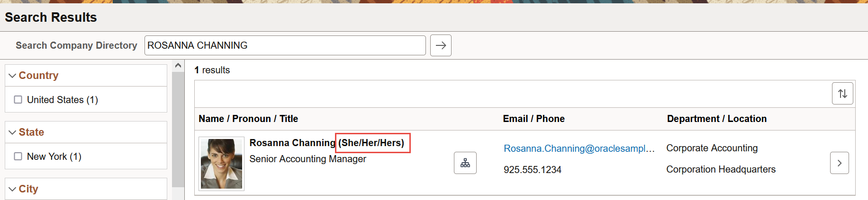Click the Search Company Directory input field
This screenshot has height=200, width=868.
pos(285,45)
